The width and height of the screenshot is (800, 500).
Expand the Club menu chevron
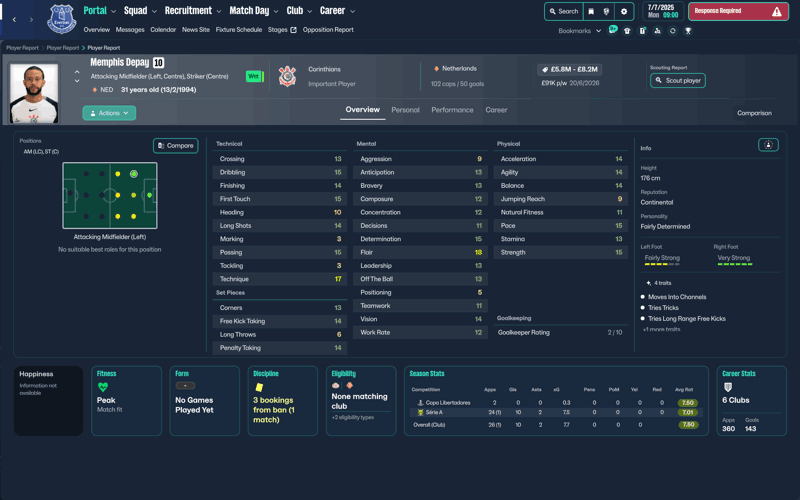coord(310,11)
